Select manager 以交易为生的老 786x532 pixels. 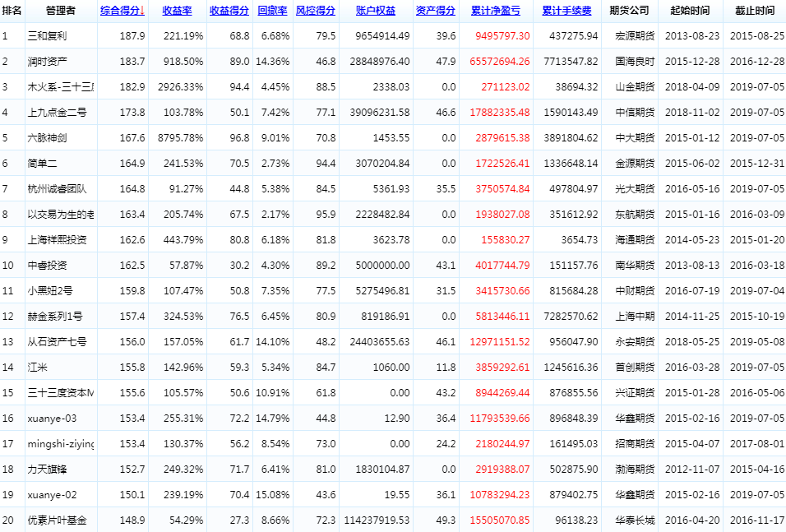click(61, 215)
